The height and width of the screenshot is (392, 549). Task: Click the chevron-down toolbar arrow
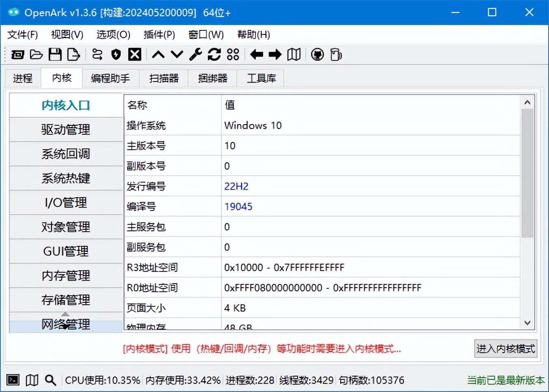[x=177, y=54]
